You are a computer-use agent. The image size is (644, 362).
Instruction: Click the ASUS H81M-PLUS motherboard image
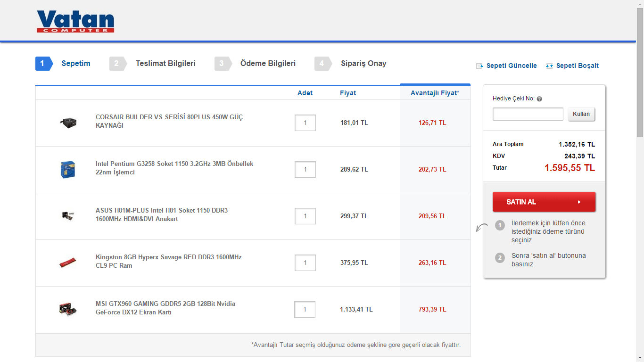pos(68,216)
